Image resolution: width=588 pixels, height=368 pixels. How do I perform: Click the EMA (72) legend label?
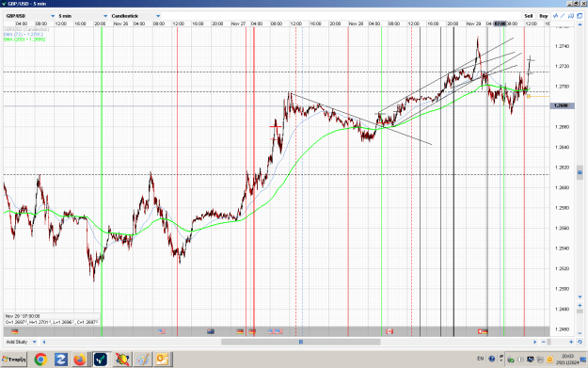pos(24,34)
